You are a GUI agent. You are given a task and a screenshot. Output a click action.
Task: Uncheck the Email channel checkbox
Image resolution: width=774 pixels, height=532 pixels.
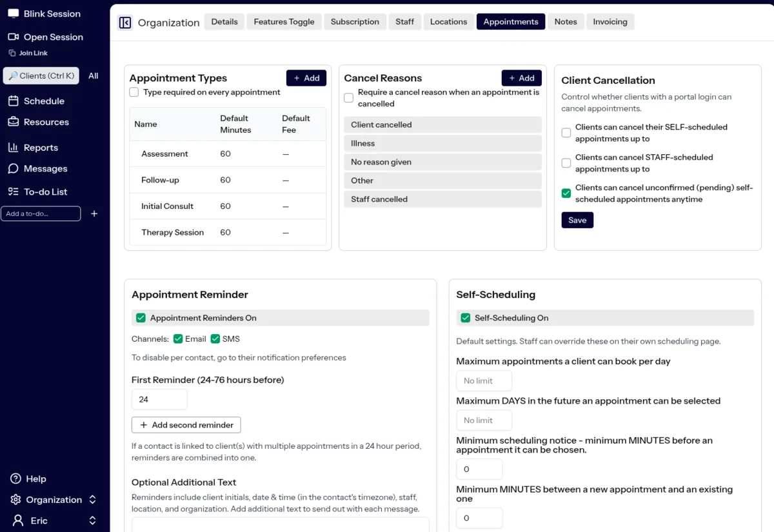[x=178, y=339]
